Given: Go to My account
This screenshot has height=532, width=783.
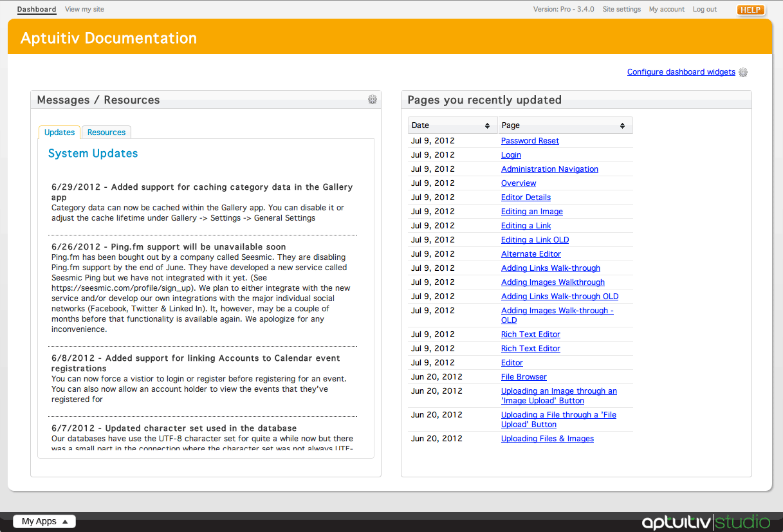Looking at the screenshot, I should 667,10.
